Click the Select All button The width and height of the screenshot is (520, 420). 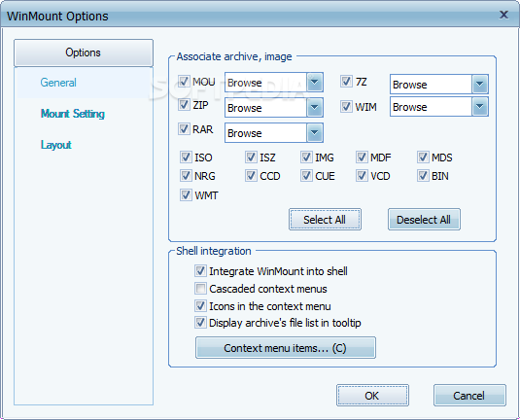click(x=325, y=220)
